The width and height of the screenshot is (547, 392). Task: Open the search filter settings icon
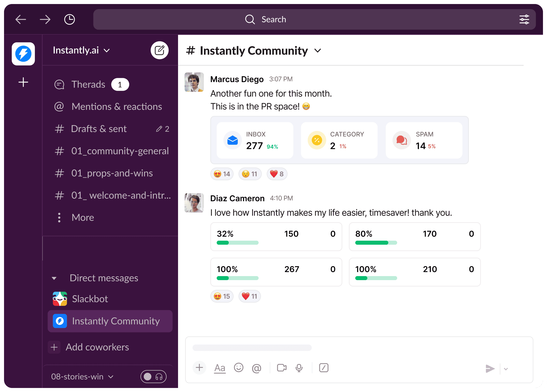click(x=524, y=19)
